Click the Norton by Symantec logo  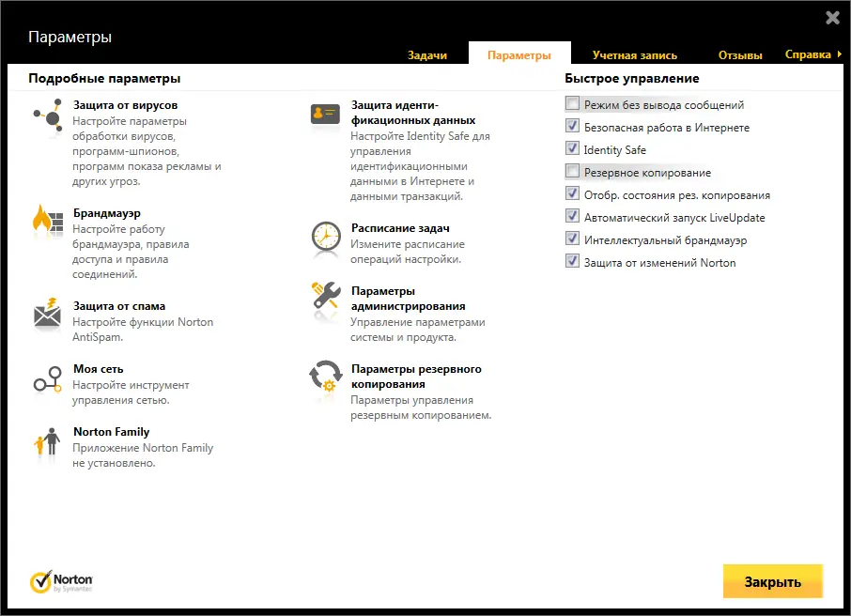point(61,582)
